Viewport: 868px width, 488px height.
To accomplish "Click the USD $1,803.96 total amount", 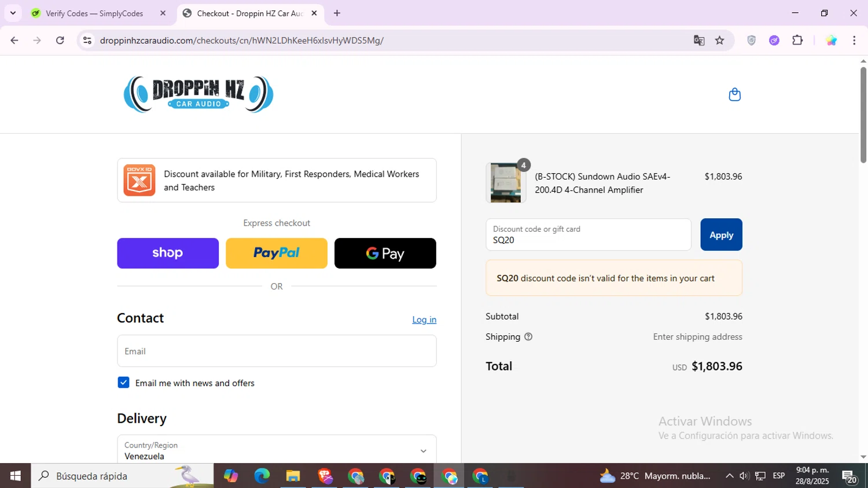I will [x=707, y=366].
